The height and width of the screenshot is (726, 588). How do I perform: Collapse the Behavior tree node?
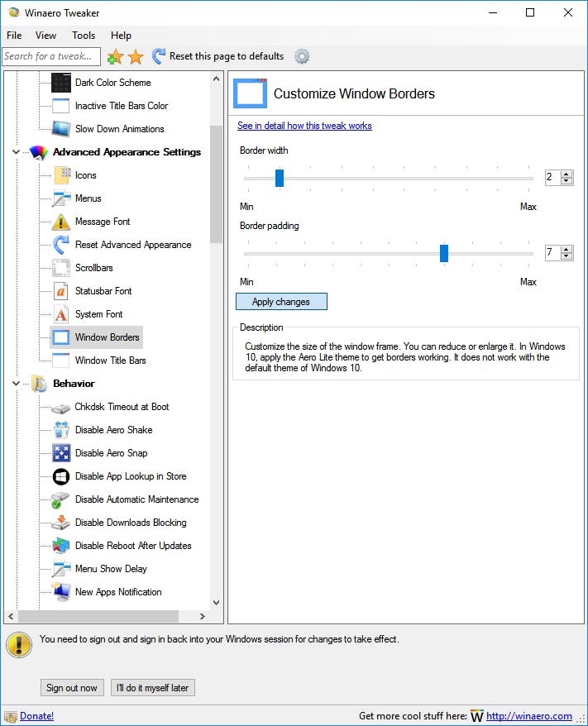(16, 384)
